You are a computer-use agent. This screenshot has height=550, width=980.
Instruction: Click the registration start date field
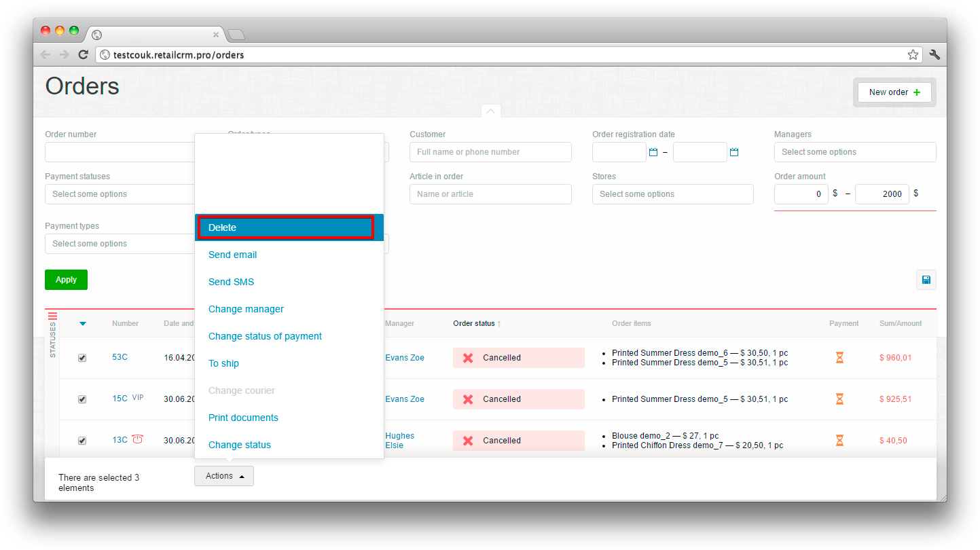(x=619, y=152)
